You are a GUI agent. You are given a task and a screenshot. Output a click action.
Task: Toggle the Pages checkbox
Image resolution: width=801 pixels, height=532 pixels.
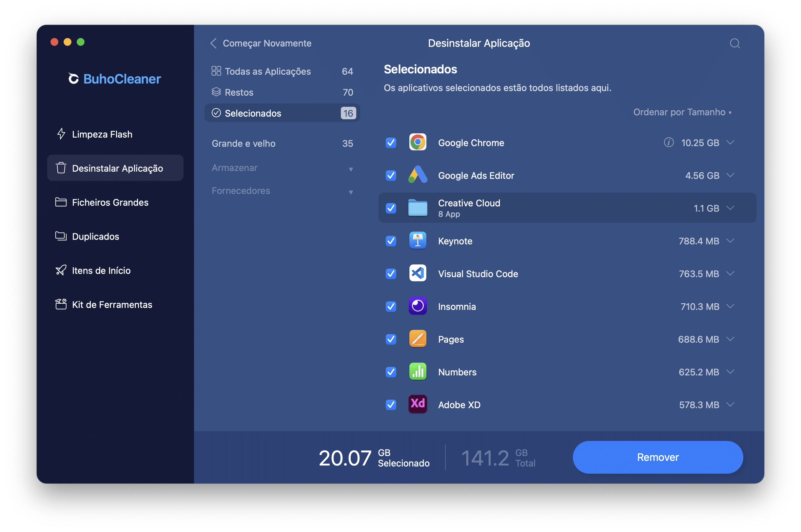pos(391,339)
